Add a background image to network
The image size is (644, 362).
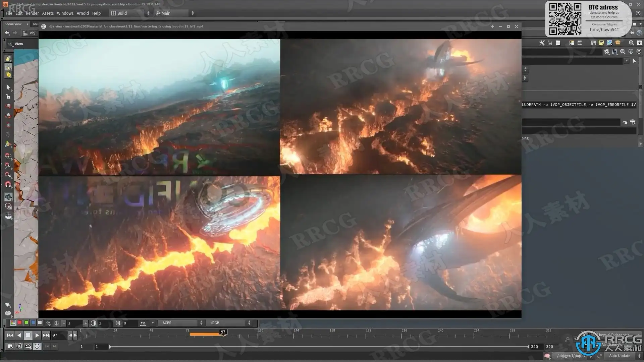point(609,43)
